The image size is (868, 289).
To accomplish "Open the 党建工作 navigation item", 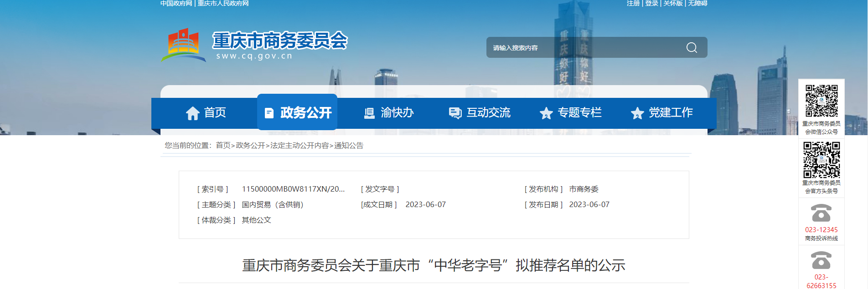I will point(662,113).
